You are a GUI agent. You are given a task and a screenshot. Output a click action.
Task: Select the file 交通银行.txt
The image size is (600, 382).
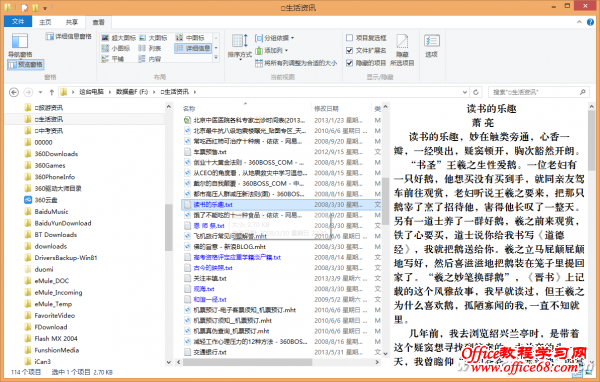pos(210,352)
